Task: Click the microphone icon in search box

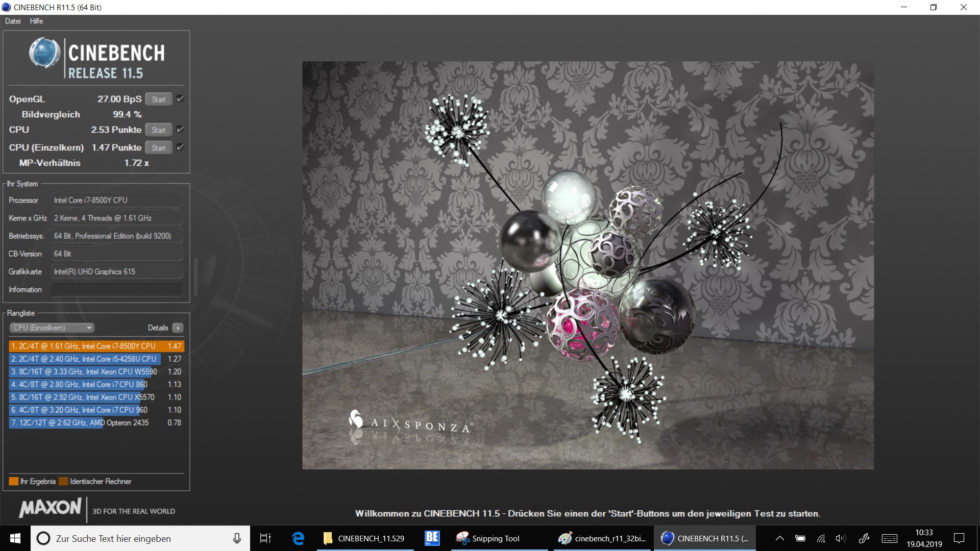Action: (237, 538)
